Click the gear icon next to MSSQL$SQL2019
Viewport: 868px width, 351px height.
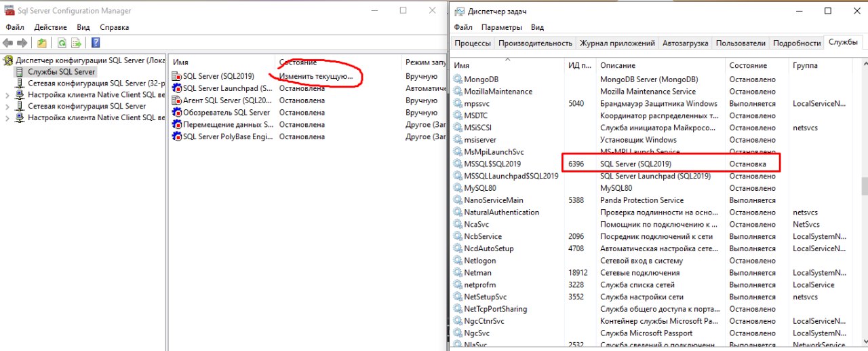(x=458, y=164)
